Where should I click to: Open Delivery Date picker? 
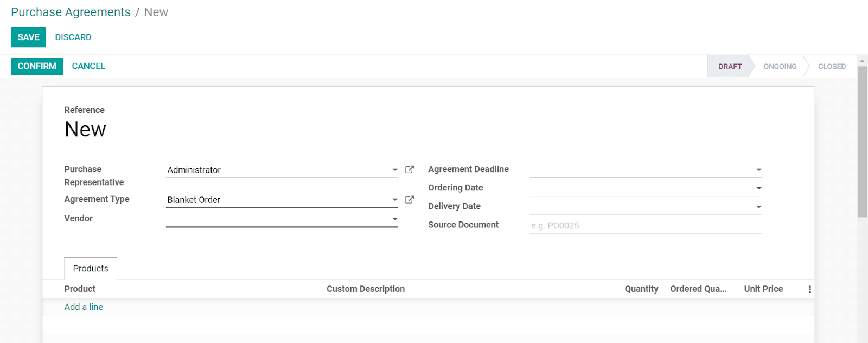[759, 207]
